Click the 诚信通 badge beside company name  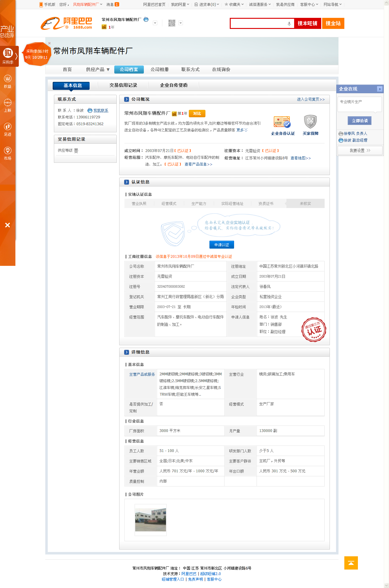[x=174, y=114]
